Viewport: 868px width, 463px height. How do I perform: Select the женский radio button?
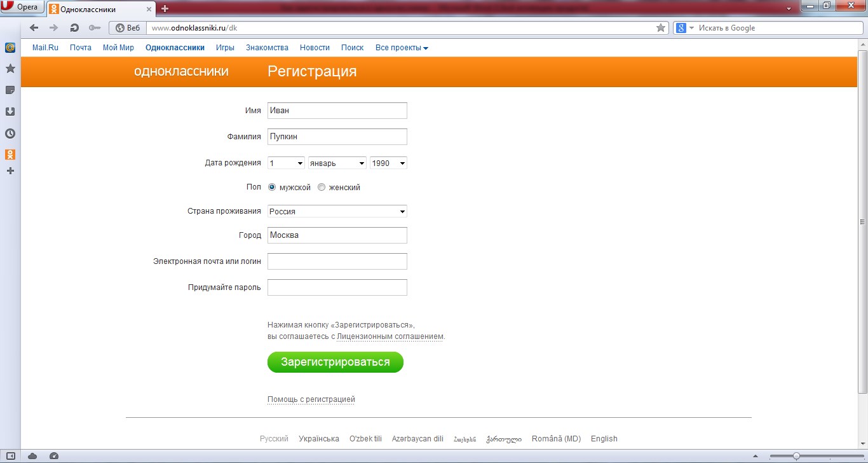[322, 188]
